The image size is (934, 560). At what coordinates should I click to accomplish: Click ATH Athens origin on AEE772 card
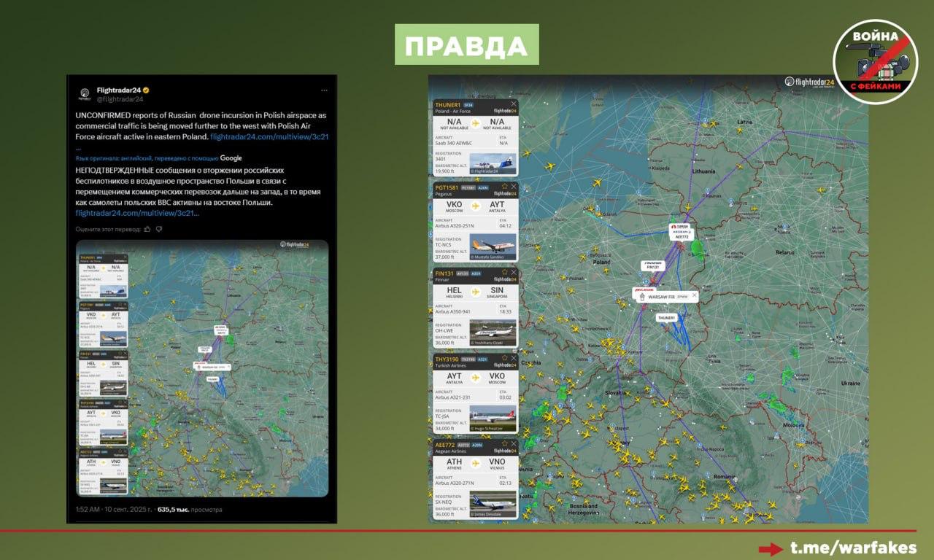(x=454, y=464)
